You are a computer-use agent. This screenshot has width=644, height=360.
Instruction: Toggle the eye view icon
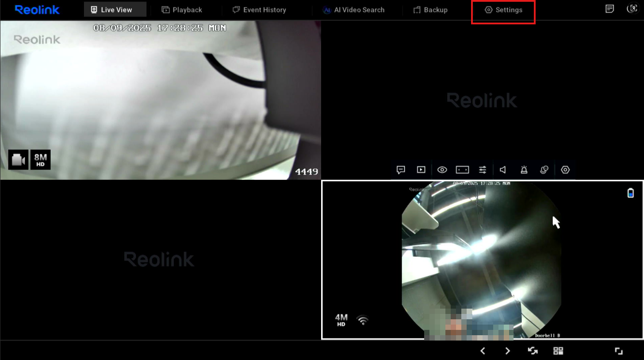442,170
